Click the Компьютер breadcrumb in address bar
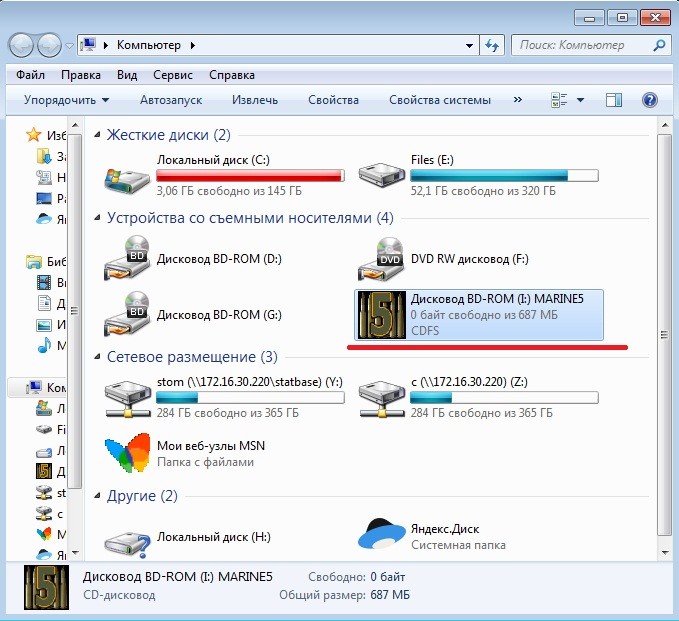This screenshot has height=621, width=679. [x=149, y=45]
